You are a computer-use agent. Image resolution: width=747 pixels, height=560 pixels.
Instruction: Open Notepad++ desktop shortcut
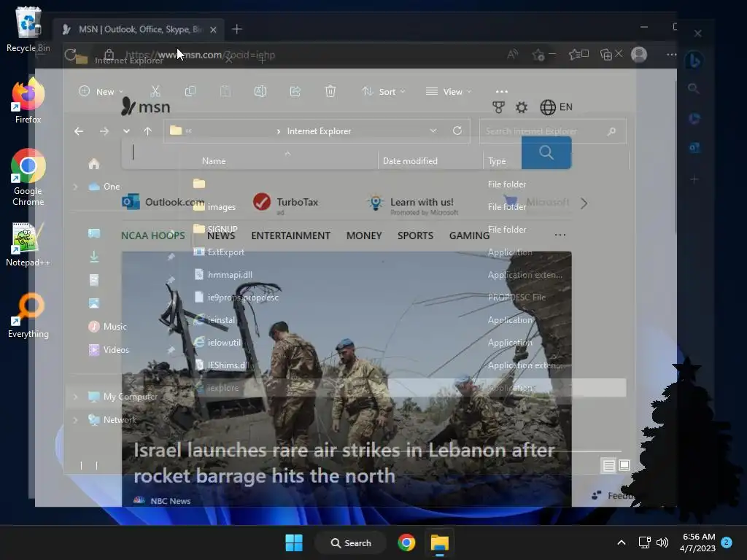(28, 244)
